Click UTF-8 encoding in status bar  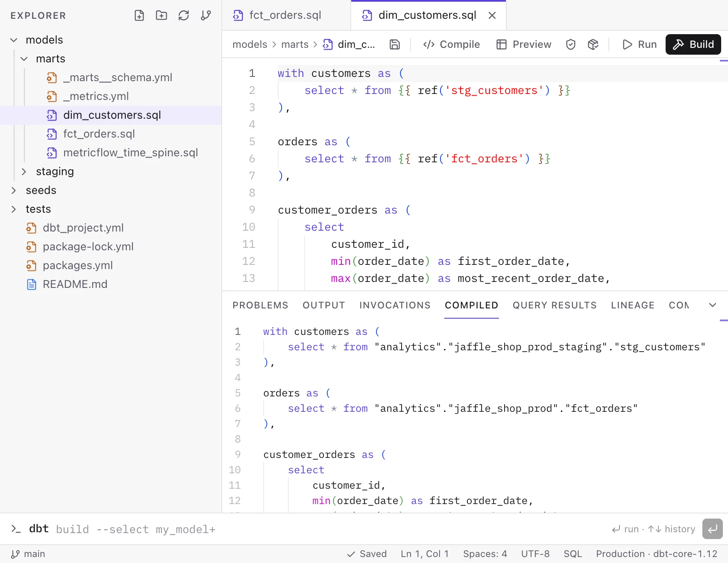tap(535, 554)
